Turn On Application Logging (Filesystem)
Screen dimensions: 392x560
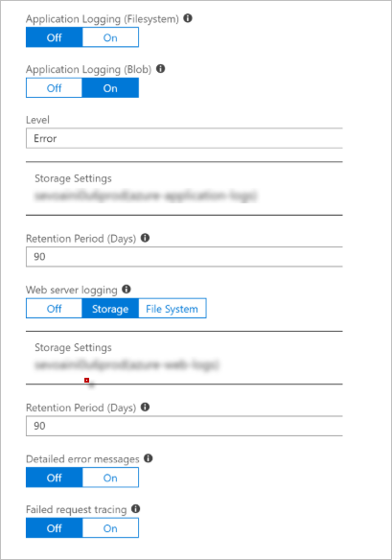(x=110, y=37)
